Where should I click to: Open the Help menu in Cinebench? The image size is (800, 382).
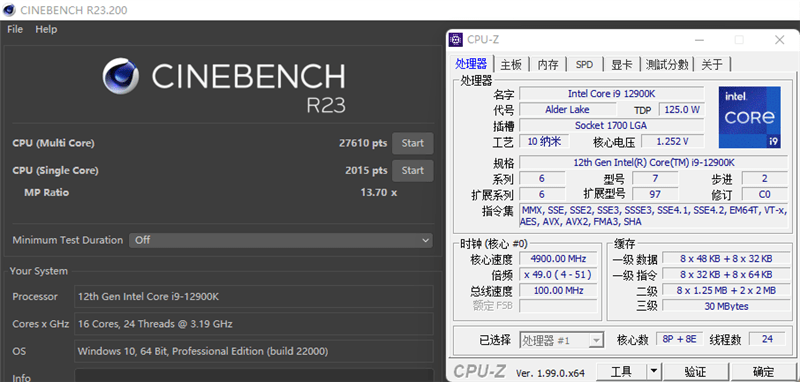coord(46,30)
